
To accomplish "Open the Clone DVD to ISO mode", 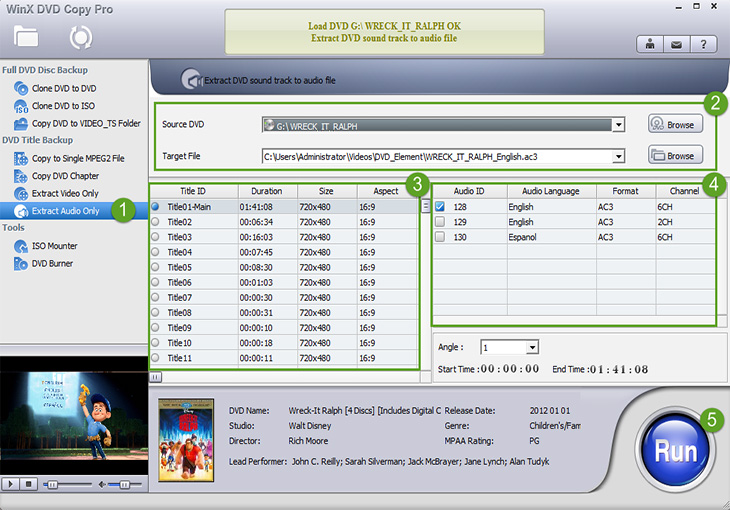I will (x=63, y=106).
